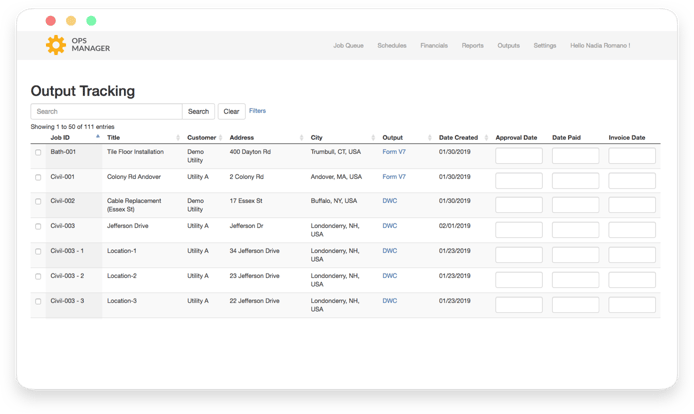Image resolution: width=694 pixels, height=414 pixels.
Task: Open DWC output for Civil-002
Action: click(x=389, y=201)
